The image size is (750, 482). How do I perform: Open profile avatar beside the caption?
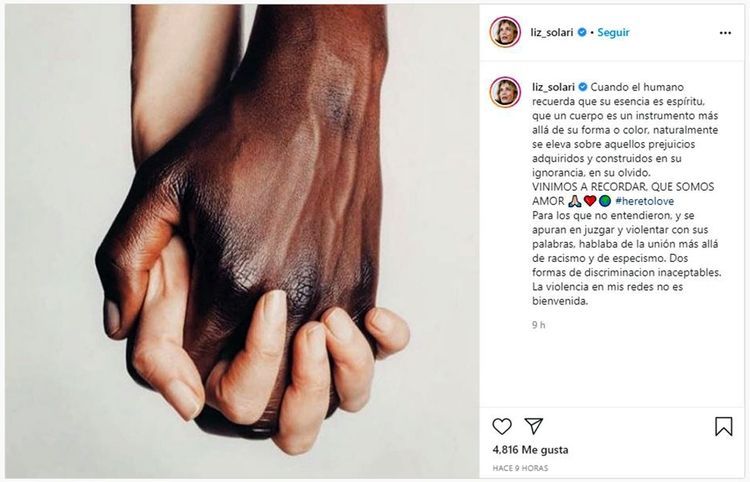[505, 92]
